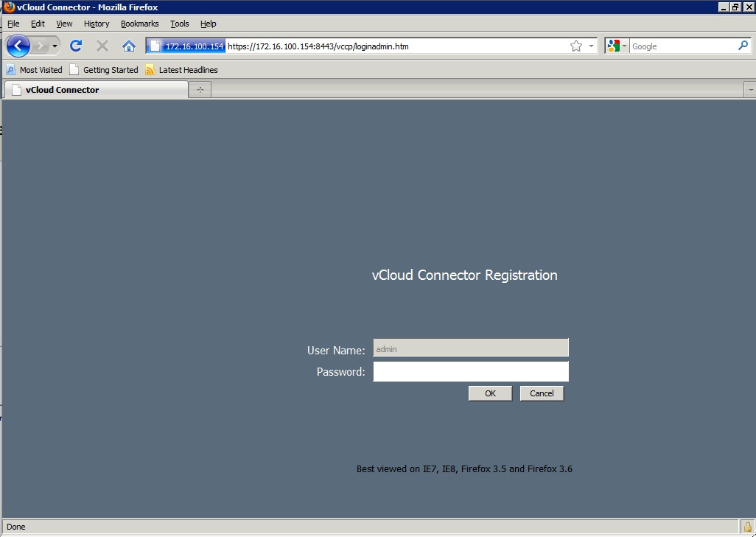This screenshot has width=756, height=537.
Task: Open the File menu
Action: pyautogui.click(x=13, y=24)
